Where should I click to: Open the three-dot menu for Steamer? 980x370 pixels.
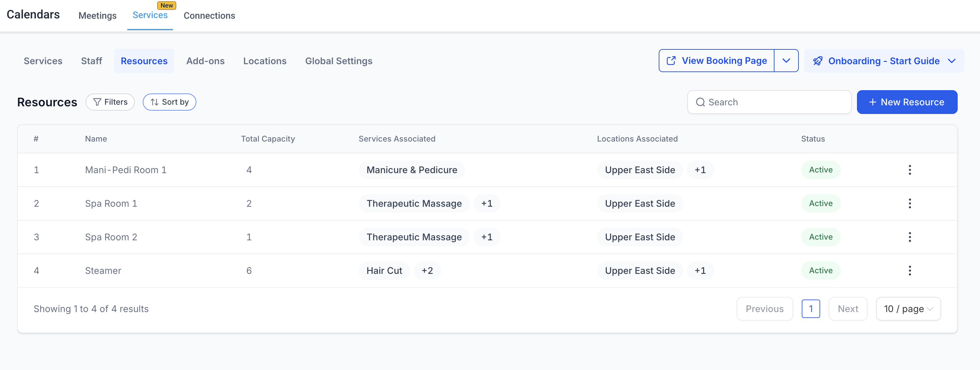pos(909,270)
